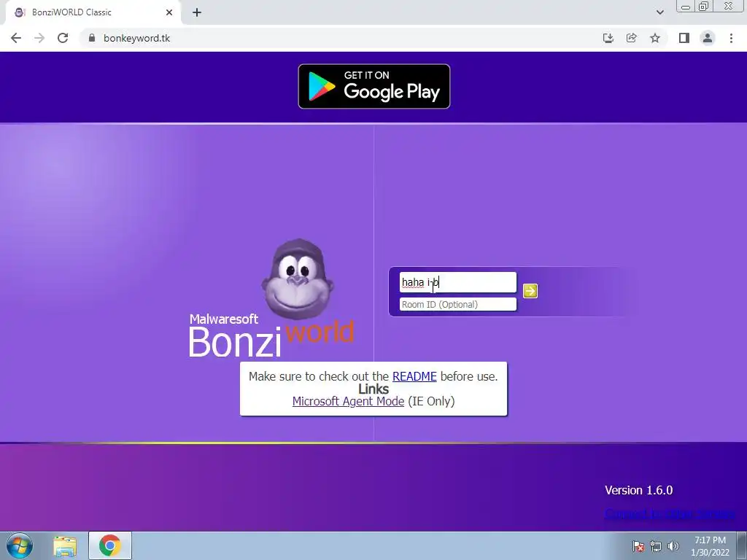This screenshot has height=560, width=747.
Task: Minimize the Chrome window
Action: tap(686, 6)
